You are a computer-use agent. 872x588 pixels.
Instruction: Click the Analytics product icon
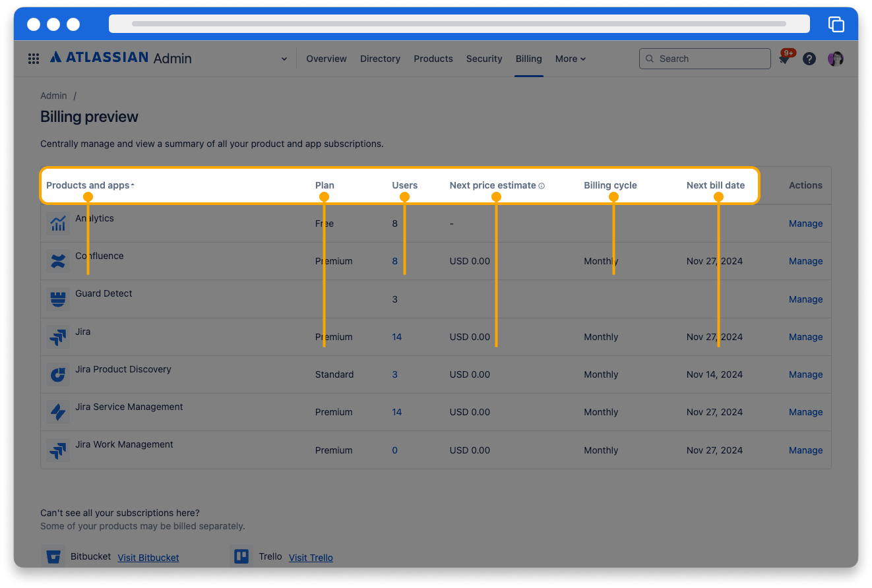pyautogui.click(x=59, y=223)
